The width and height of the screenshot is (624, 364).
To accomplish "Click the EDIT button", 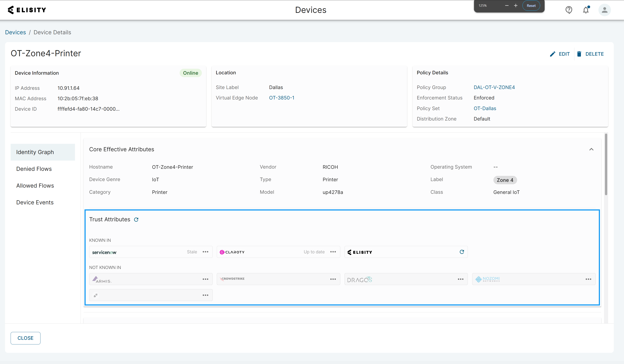I will [x=560, y=54].
